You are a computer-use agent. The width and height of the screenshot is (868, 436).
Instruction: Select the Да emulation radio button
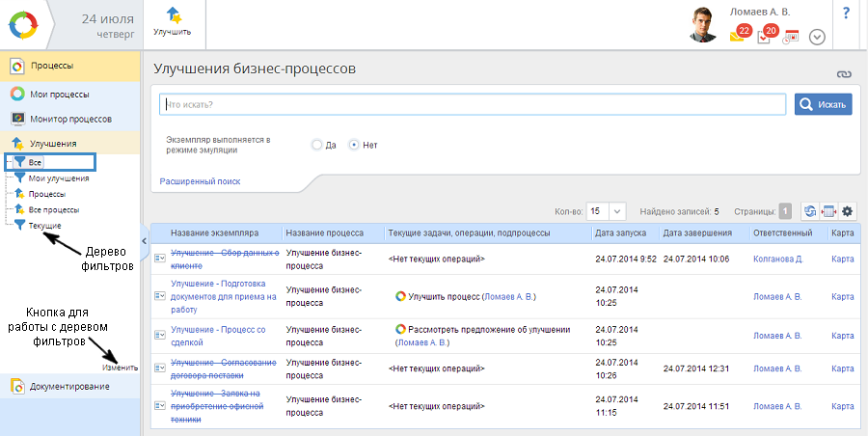coord(316,145)
